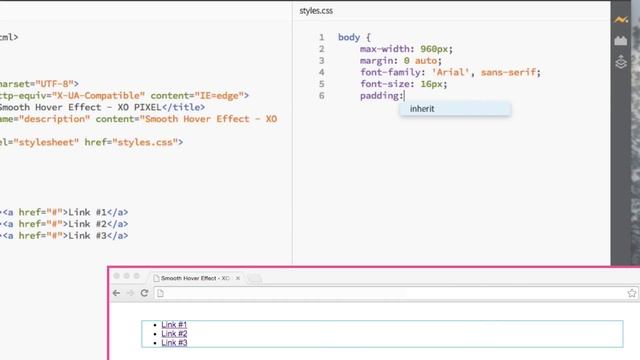Click the 'body' selector in styles.css
This screenshot has height=360, width=640.
pos(349,37)
